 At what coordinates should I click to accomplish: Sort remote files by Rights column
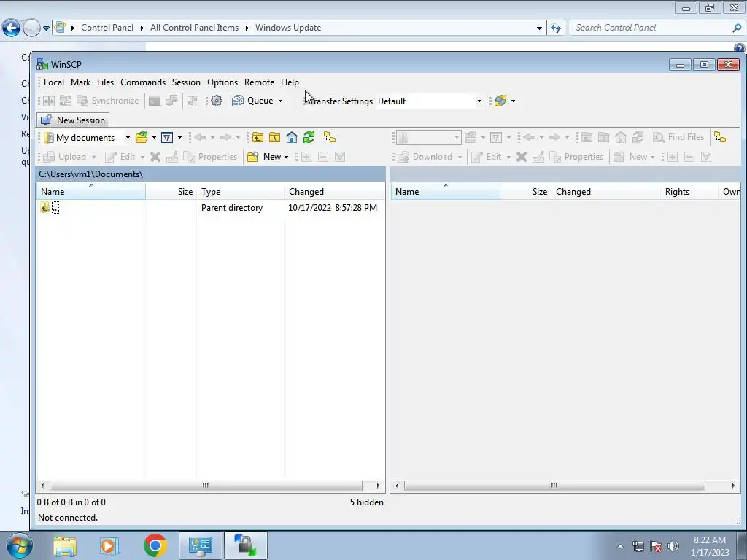(689, 192)
